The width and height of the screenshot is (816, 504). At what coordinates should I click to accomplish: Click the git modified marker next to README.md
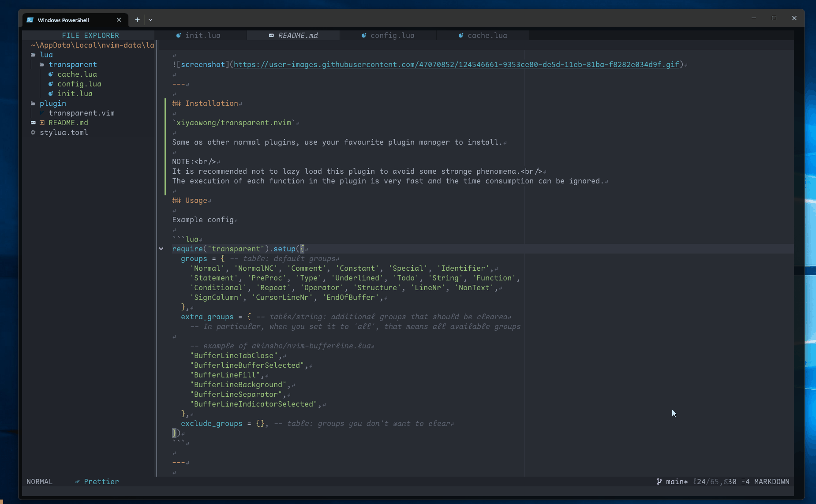tap(42, 123)
